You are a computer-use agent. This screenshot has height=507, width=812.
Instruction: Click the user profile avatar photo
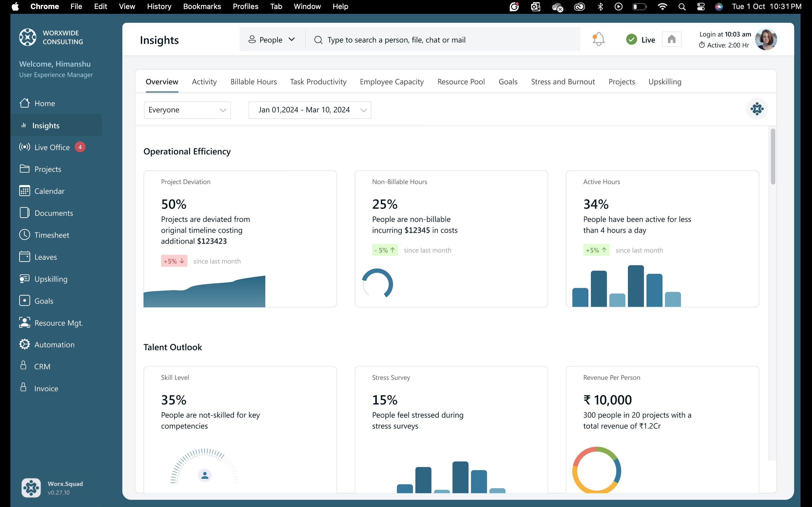766,39
